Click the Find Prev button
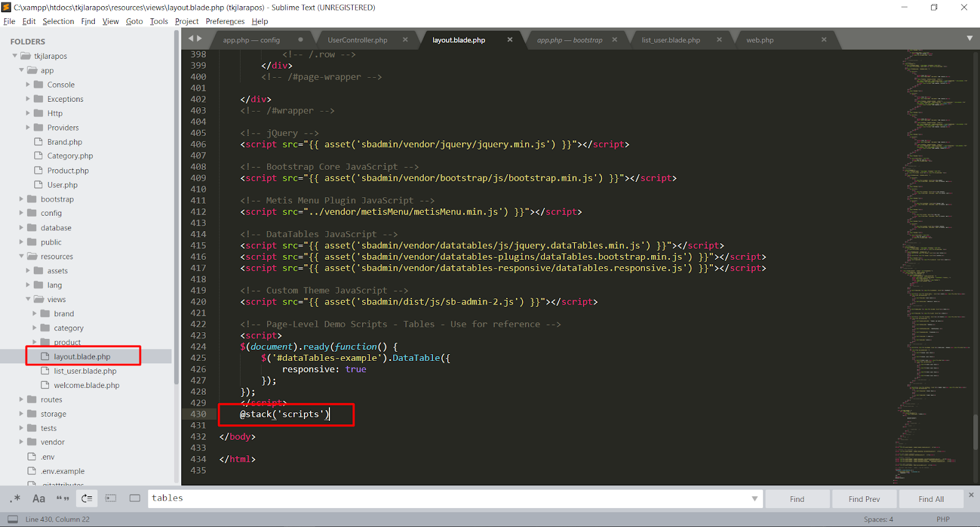The image size is (980, 527). 864,499
